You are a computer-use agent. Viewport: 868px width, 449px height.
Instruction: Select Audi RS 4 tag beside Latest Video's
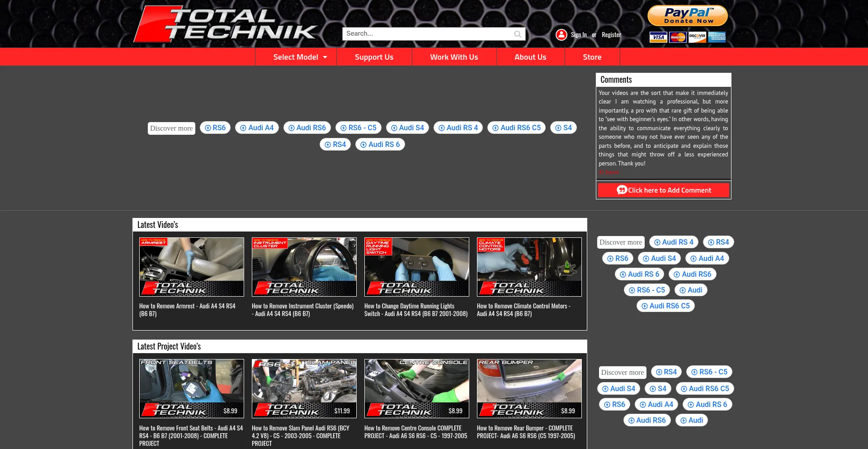click(674, 242)
